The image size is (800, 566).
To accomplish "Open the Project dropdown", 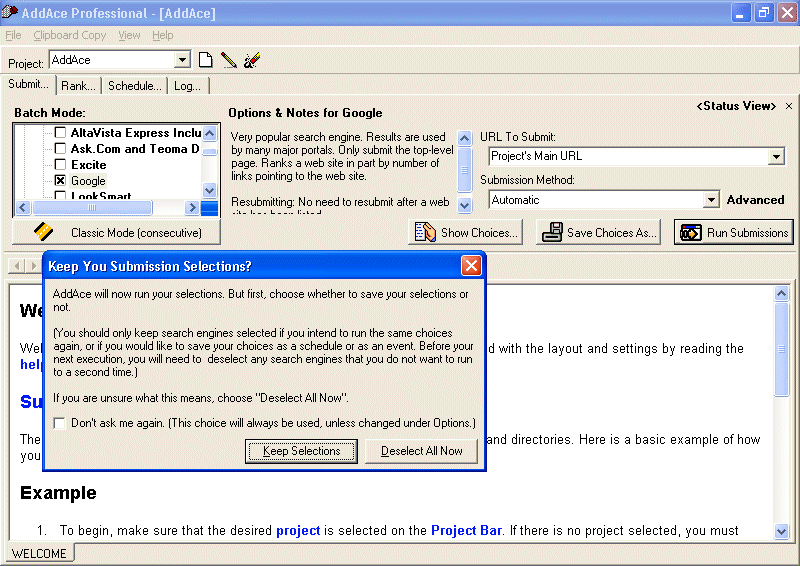I will tap(182, 60).
